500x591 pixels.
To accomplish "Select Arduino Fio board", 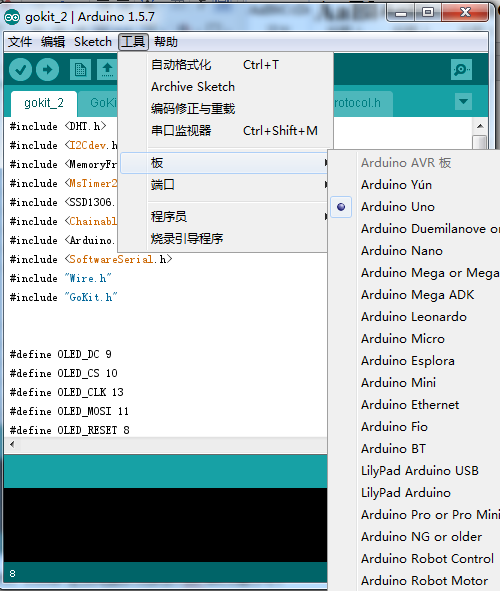I will 415,427.
